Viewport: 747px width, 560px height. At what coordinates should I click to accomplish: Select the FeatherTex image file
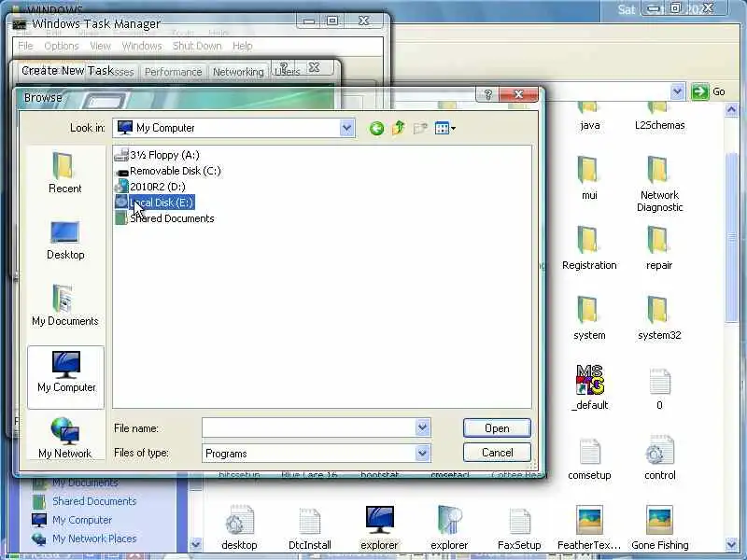point(589,527)
